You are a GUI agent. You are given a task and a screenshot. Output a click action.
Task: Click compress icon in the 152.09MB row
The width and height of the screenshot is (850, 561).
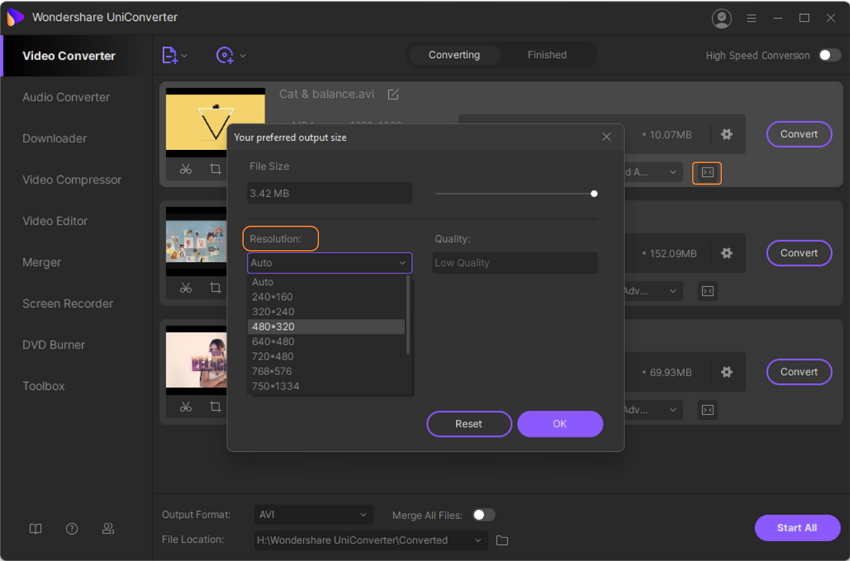pyautogui.click(x=707, y=291)
